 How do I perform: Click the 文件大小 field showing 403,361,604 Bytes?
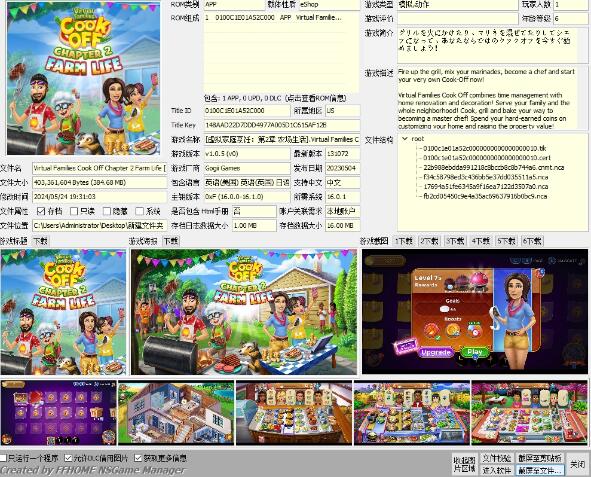pos(100,182)
